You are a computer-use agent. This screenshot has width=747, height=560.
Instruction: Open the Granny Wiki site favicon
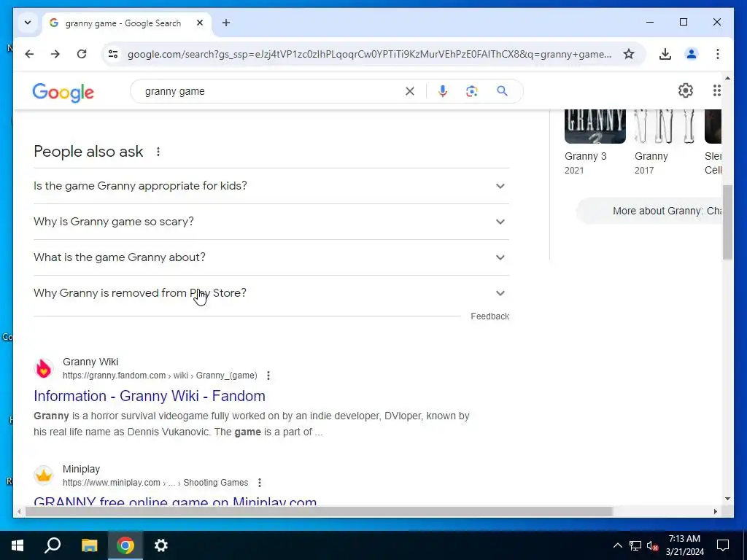tap(44, 368)
